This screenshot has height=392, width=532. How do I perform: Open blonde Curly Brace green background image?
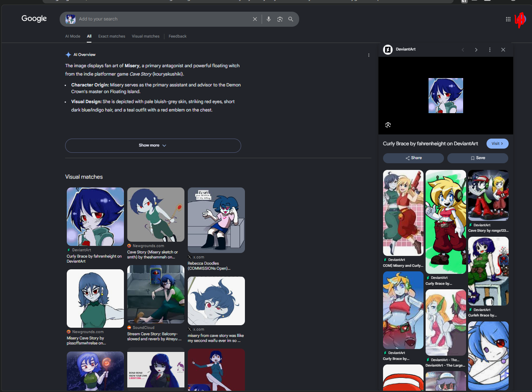coord(446,222)
